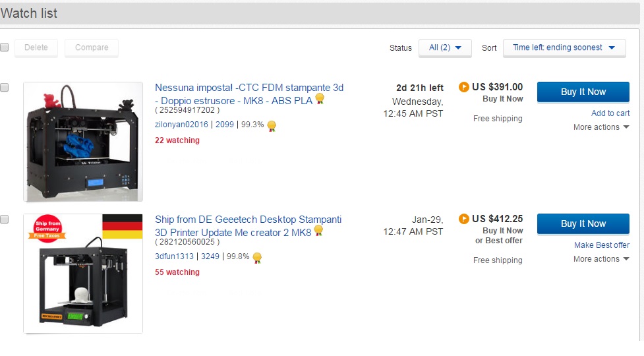Click the feedback medal beside 3dfun1313's 99.8%

257,257
